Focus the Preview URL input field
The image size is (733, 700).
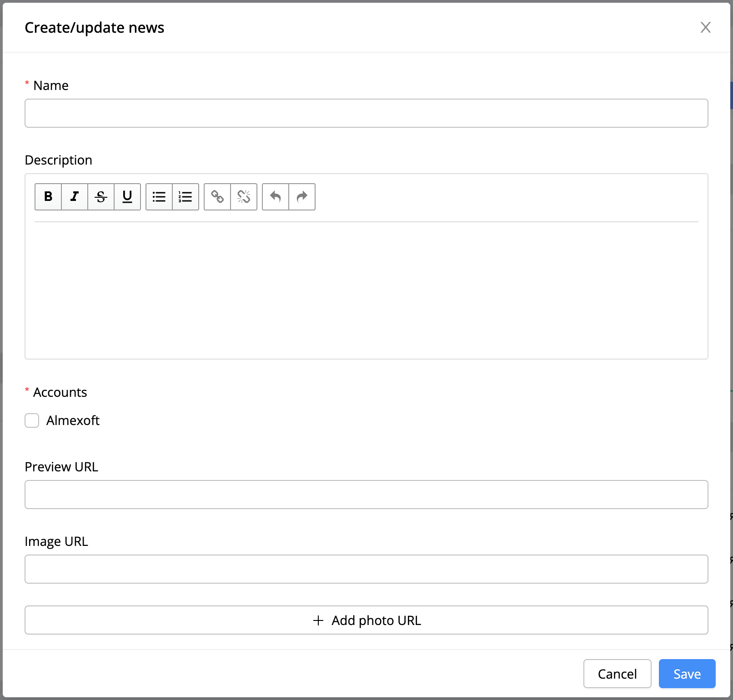tap(366, 495)
